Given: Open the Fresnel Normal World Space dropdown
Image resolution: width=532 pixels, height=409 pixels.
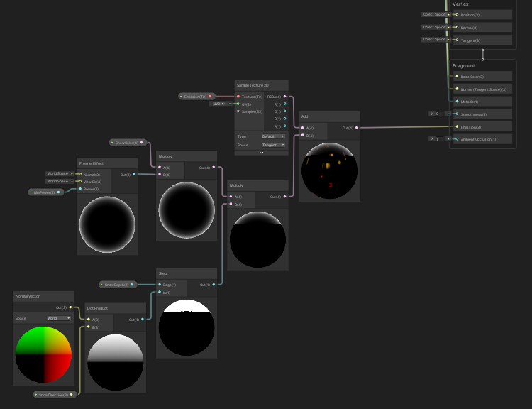Looking at the screenshot, I should coord(60,173).
